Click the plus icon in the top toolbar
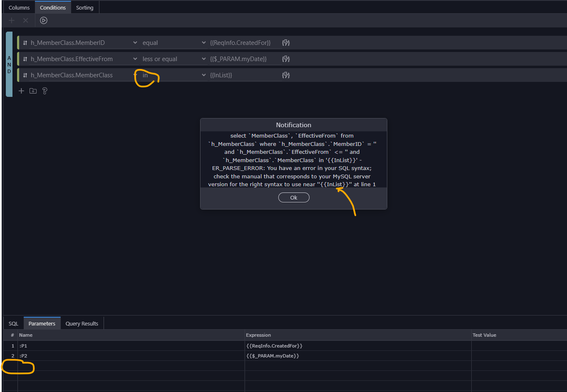This screenshot has width=567, height=392. click(12, 20)
